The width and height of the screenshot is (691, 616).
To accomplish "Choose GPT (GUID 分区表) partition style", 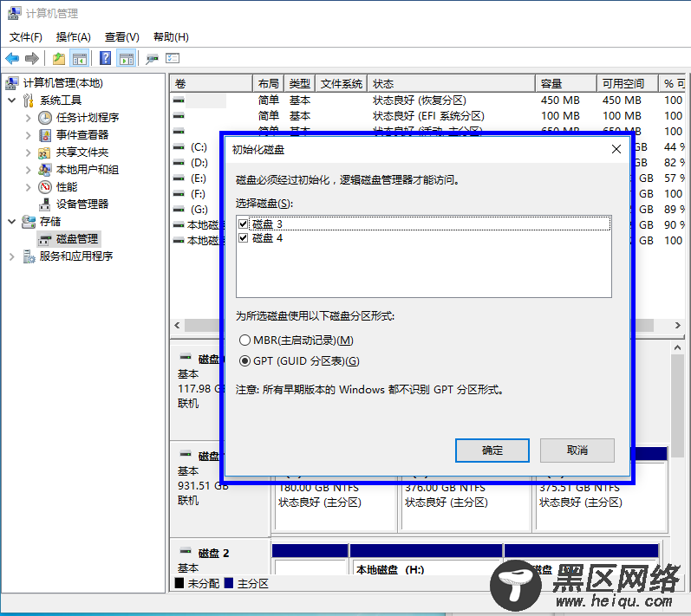I will pyautogui.click(x=244, y=361).
